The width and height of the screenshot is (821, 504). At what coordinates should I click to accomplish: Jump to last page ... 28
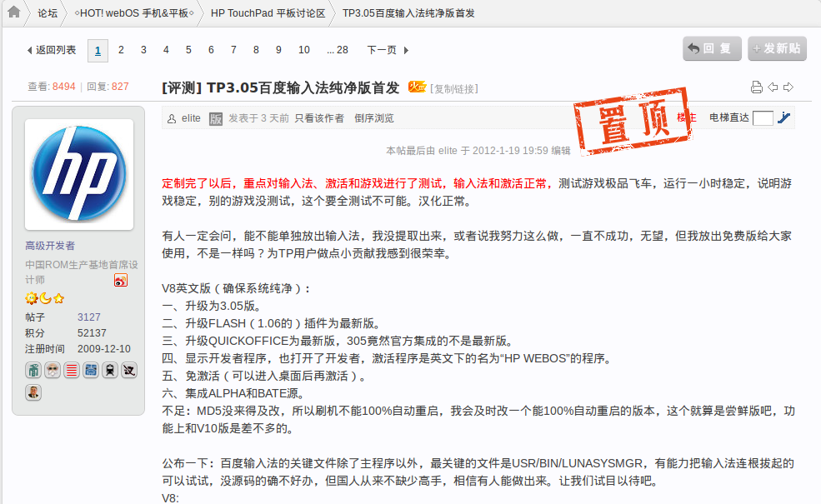pyautogui.click(x=338, y=50)
